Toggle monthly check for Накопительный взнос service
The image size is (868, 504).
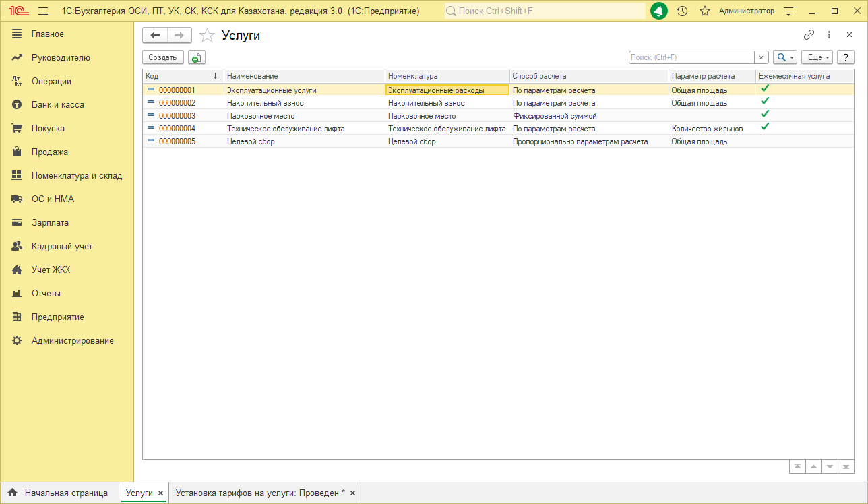764,101
